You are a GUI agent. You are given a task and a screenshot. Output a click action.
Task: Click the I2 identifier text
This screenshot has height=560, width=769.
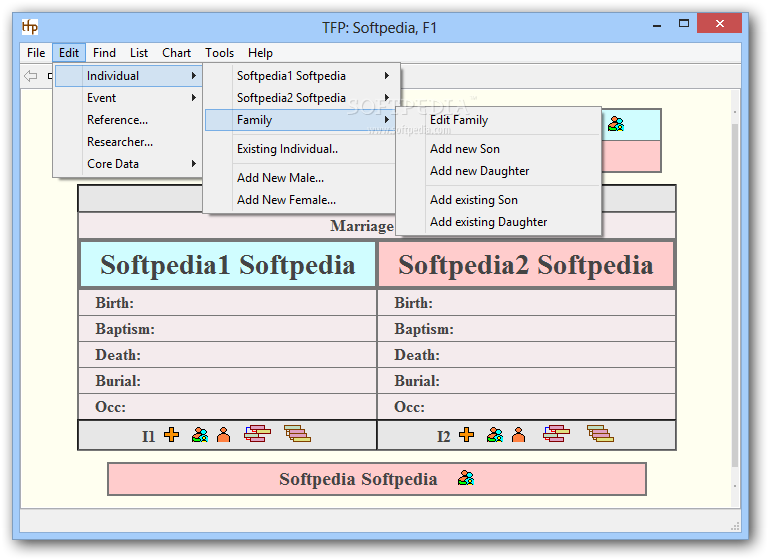(444, 436)
